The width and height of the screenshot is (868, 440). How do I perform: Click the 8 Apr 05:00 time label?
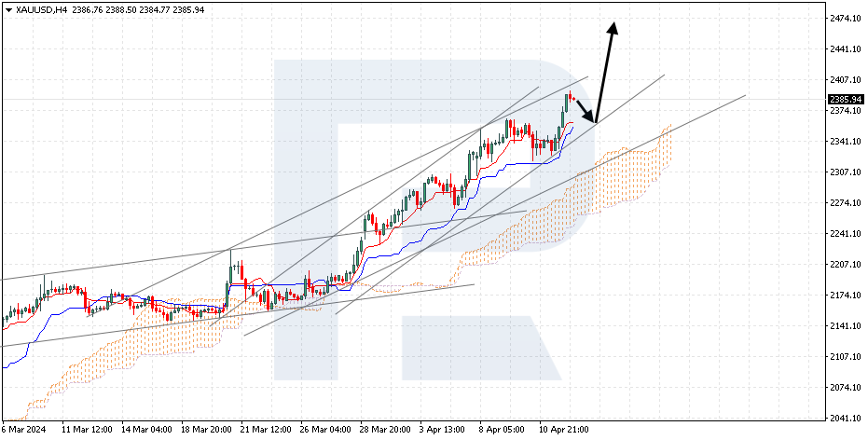coord(503,430)
